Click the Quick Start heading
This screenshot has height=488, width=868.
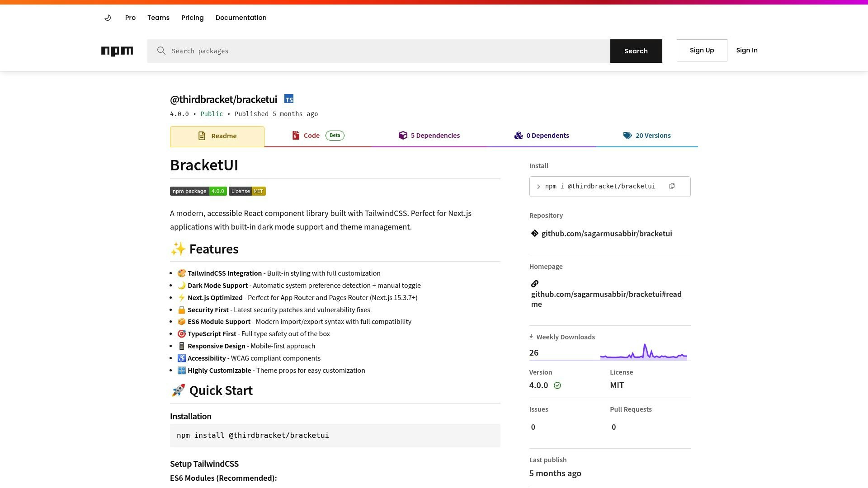(212, 390)
